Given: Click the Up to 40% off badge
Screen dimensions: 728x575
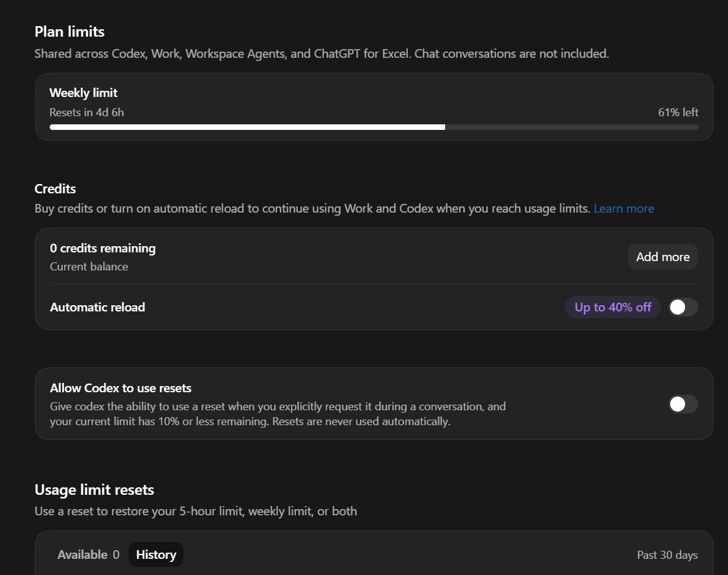Looking at the screenshot, I should coord(613,307).
